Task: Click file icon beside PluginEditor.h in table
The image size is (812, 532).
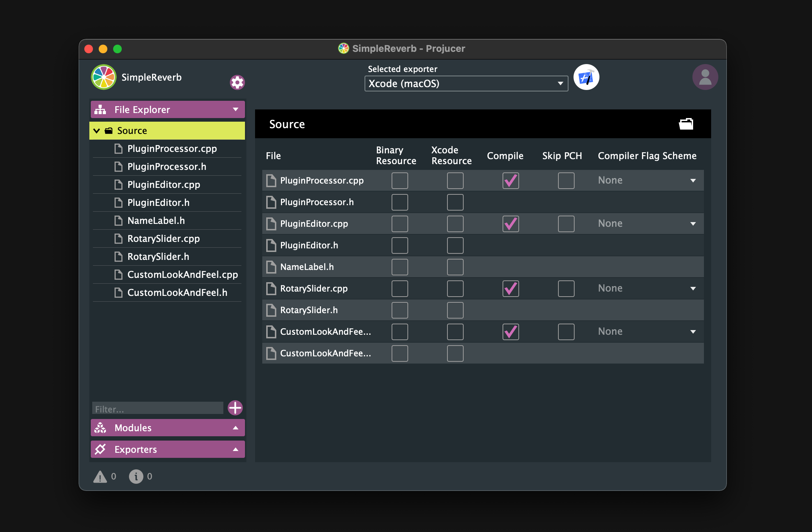Action: point(271,245)
